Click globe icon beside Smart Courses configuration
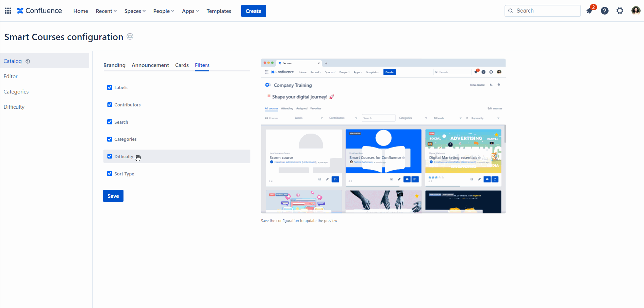Viewport: 644px width, 308px height. pyautogui.click(x=130, y=36)
